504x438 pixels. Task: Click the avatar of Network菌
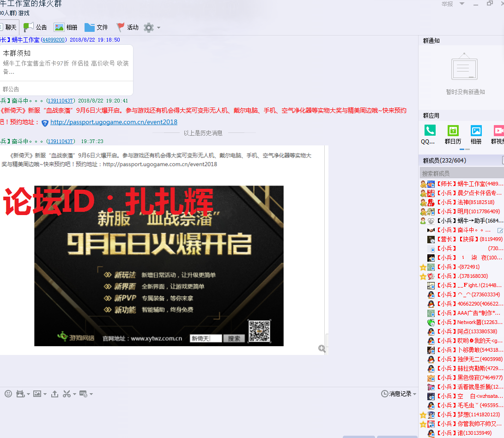click(431, 323)
